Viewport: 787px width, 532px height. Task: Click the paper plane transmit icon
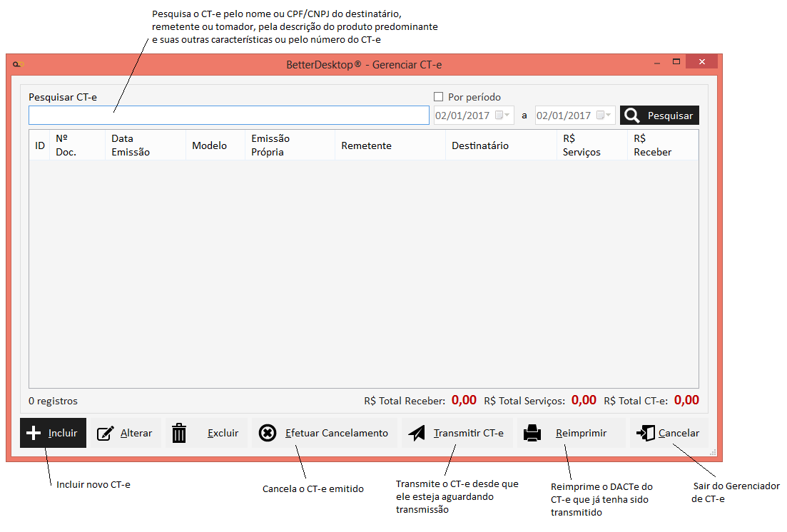[417, 433]
